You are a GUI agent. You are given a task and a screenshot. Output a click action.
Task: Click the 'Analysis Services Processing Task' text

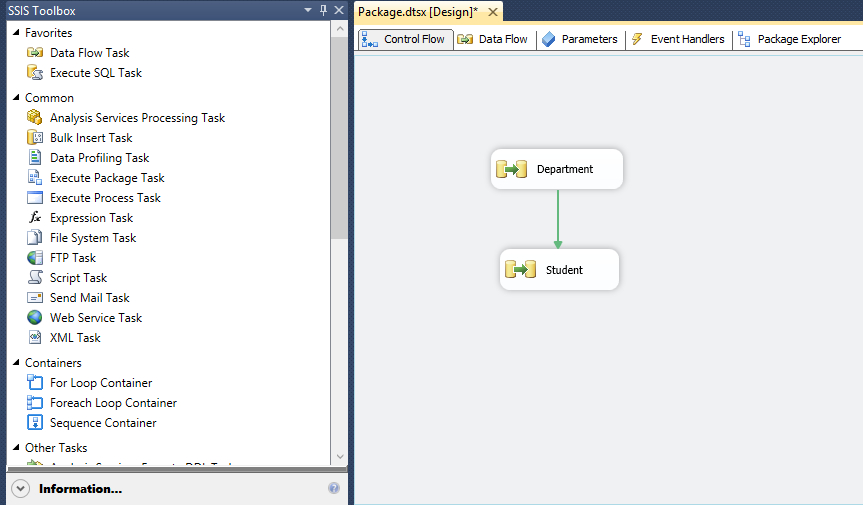[x=138, y=118]
